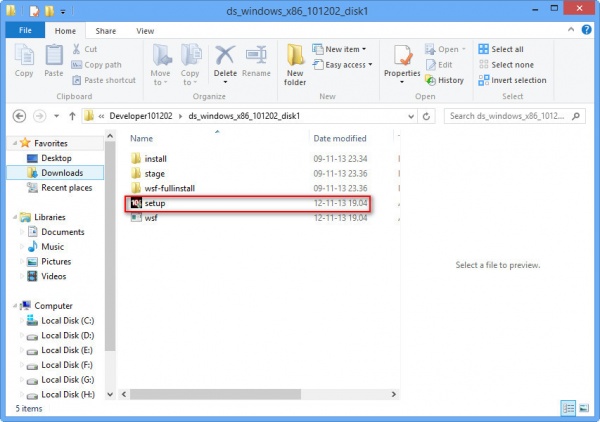The width and height of the screenshot is (600, 422).
Task: Click the Forward navigation arrow
Action: click(39, 116)
